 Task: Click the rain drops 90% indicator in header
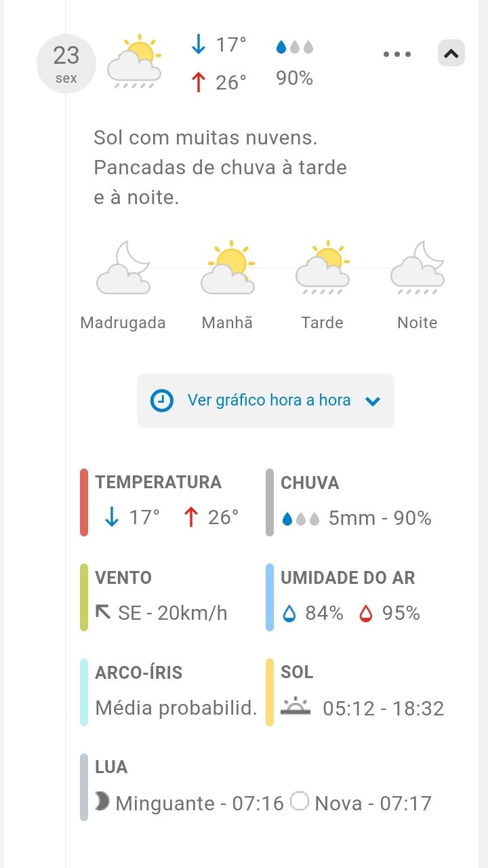click(x=295, y=62)
